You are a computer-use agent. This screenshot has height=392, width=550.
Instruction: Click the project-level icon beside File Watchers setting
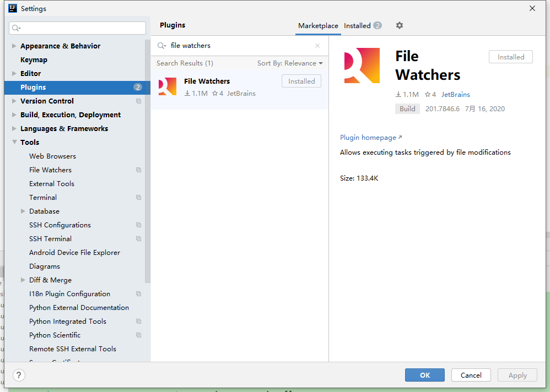(138, 170)
